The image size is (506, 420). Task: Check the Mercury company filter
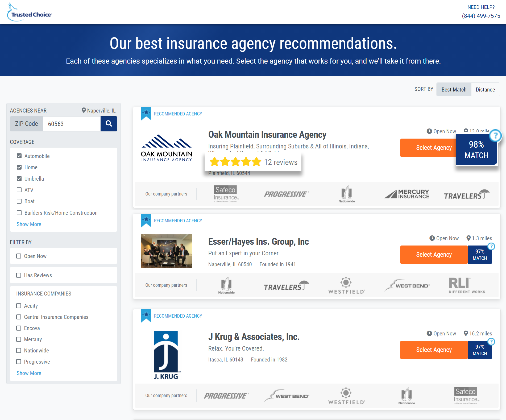tap(19, 339)
